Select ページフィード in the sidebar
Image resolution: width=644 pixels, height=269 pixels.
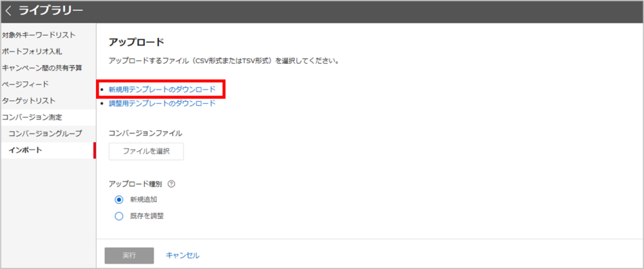[24, 84]
